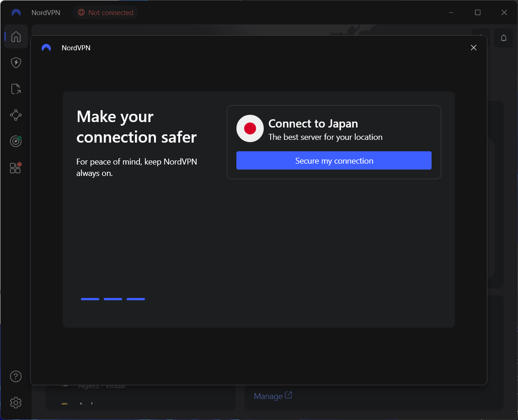The image size is (518, 420).
Task: Open the Home panel in the sidebar
Action: 16,37
